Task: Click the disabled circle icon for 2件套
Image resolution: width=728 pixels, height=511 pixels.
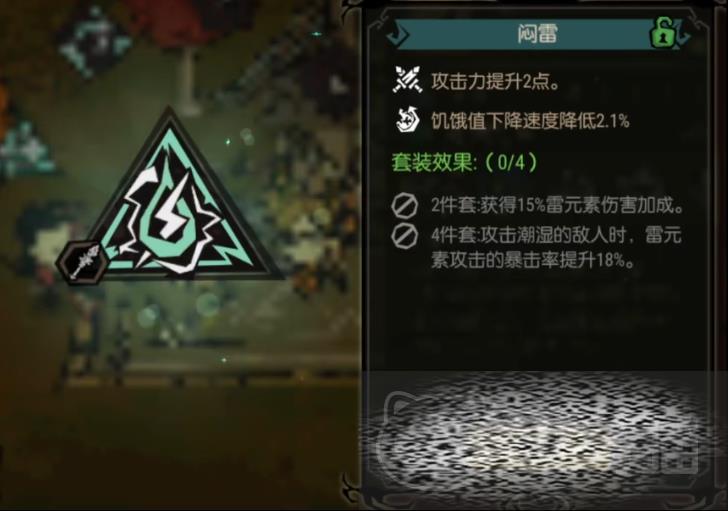Action: pos(404,206)
